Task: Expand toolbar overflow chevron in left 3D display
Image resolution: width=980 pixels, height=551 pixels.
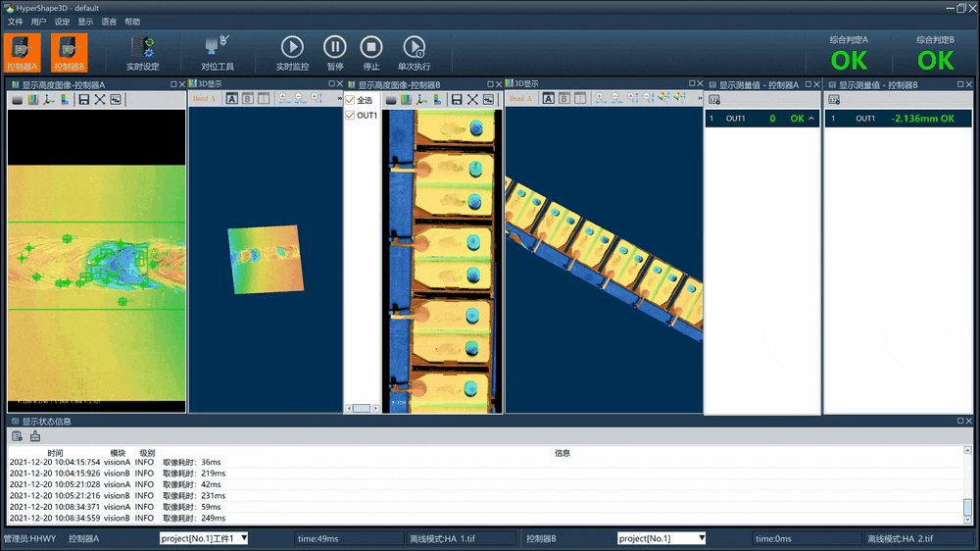Action: (339, 98)
